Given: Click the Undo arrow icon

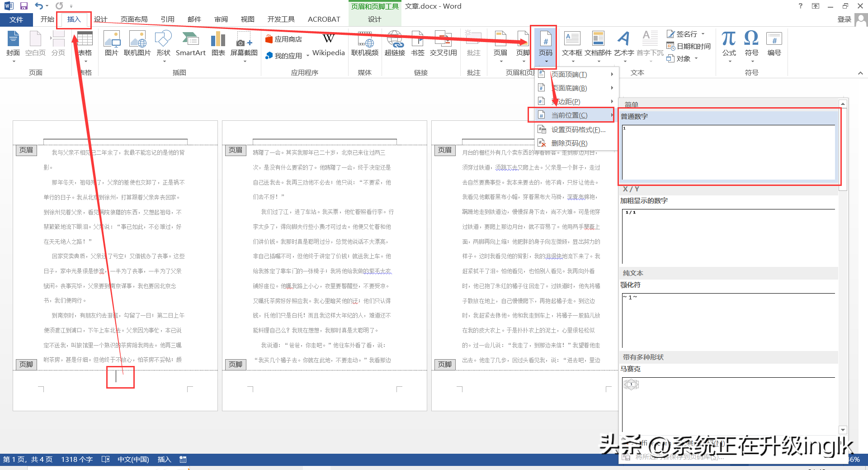Looking at the screenshot, I should [39, 6].
